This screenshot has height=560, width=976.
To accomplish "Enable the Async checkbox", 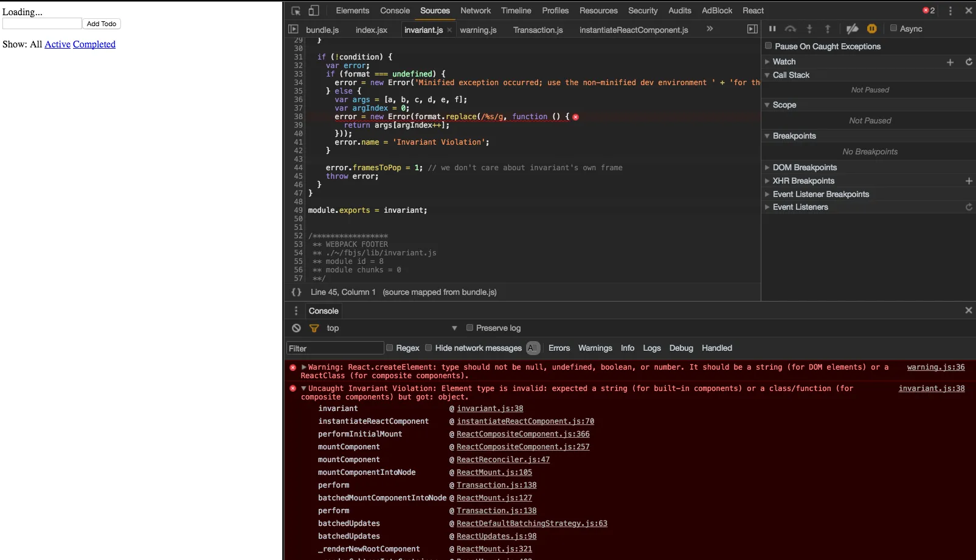I will 893,28.
